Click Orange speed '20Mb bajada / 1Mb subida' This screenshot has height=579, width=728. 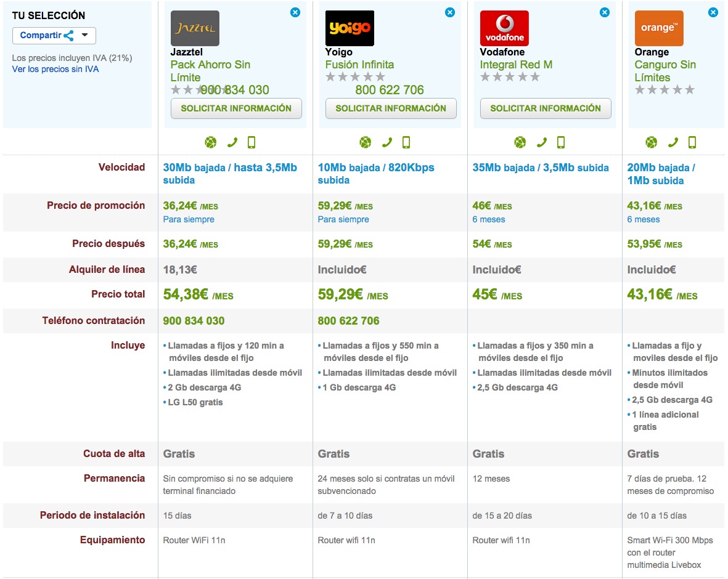pyautogui.click(x=661, y=174)
